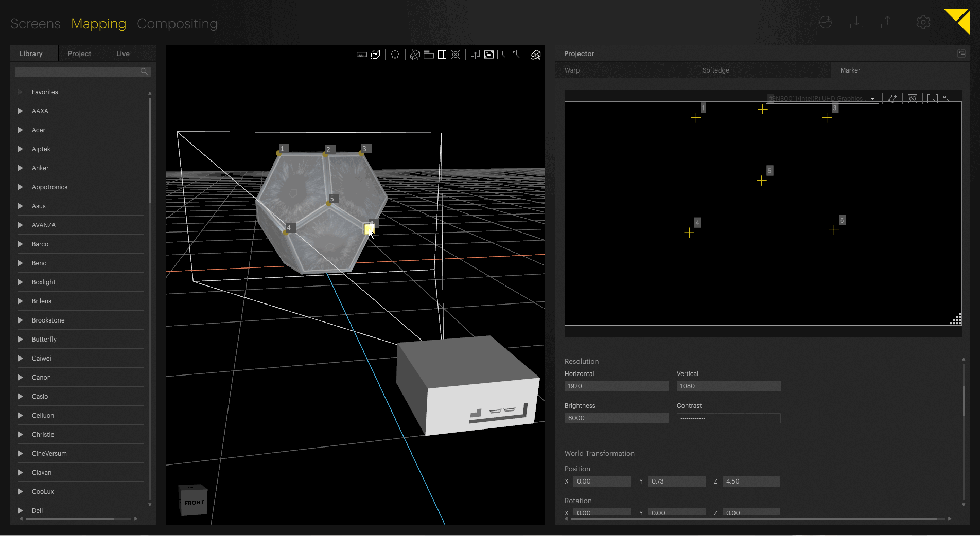Click the small axis pivot icon in projector toolbar
The width and height of the screenshot is (980, 536).
tap(946, 98)
